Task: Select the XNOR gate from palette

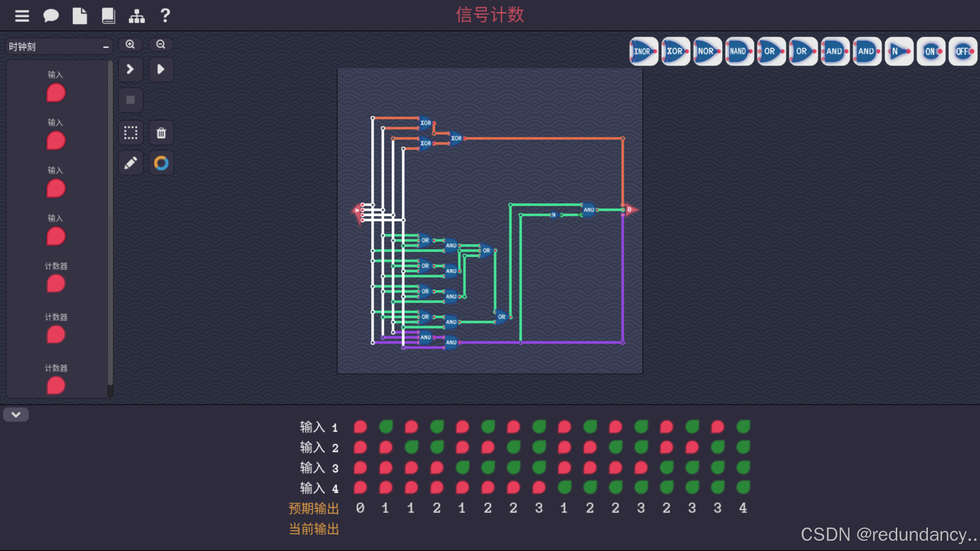Action: point(643,52)
